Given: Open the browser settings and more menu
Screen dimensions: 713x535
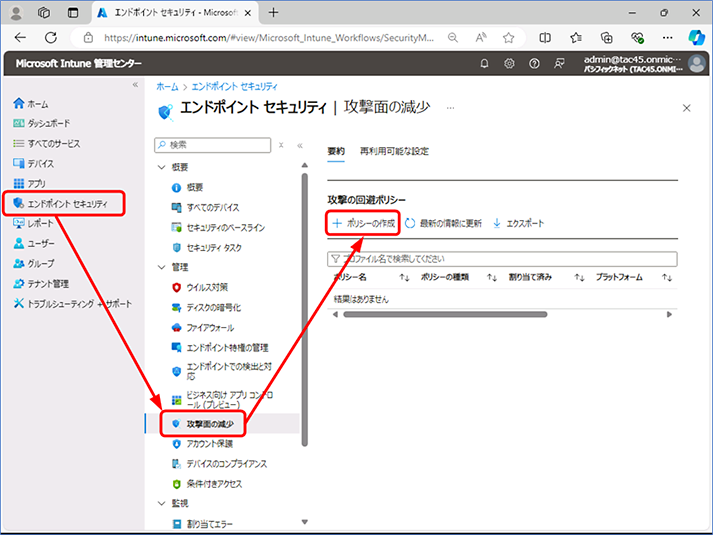Looking at the screenshot, I should pyautogui.click(x=668, y=38).
